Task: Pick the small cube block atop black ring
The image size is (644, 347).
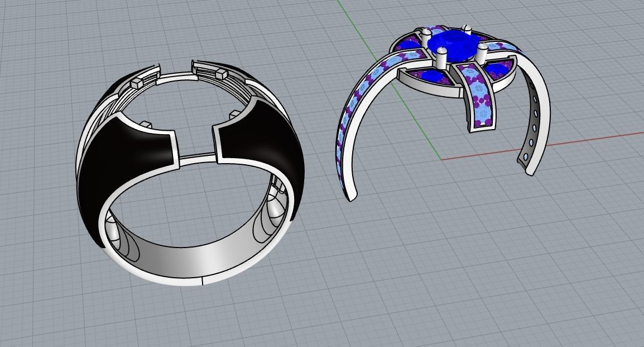Action: pyautogui.click(x=222, y=74)
